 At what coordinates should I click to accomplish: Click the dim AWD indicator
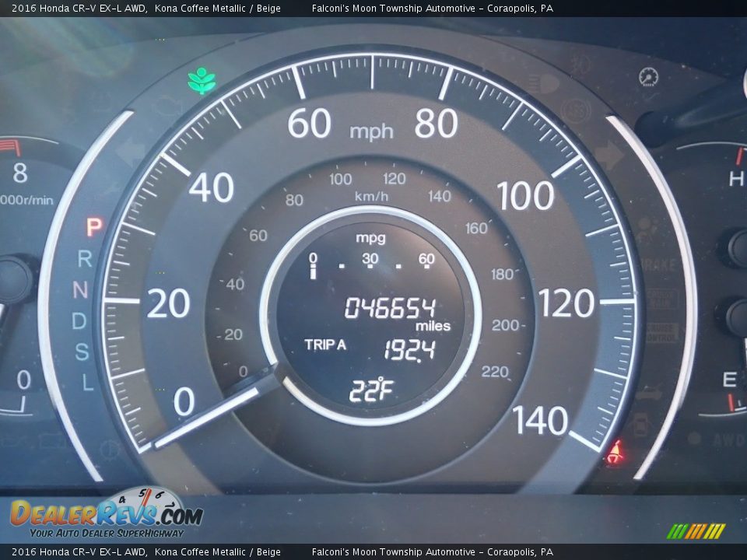(727, 440)
